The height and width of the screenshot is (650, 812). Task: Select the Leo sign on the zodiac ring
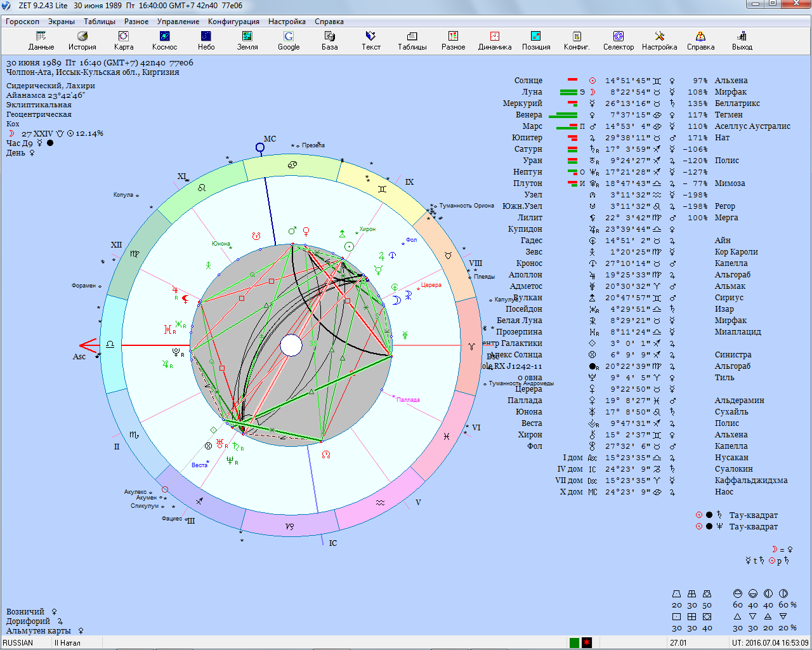(202, 188)
